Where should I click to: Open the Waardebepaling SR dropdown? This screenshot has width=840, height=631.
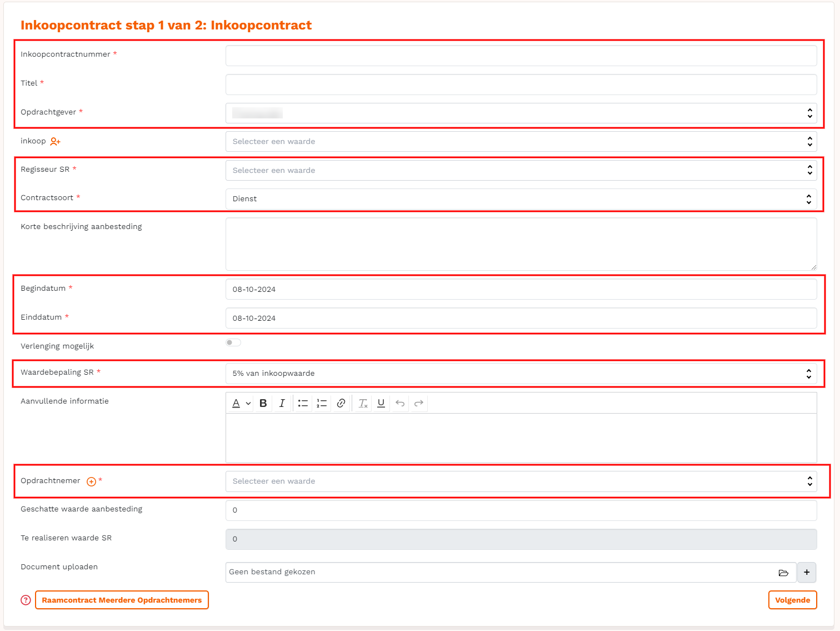[x=521, y=373]
